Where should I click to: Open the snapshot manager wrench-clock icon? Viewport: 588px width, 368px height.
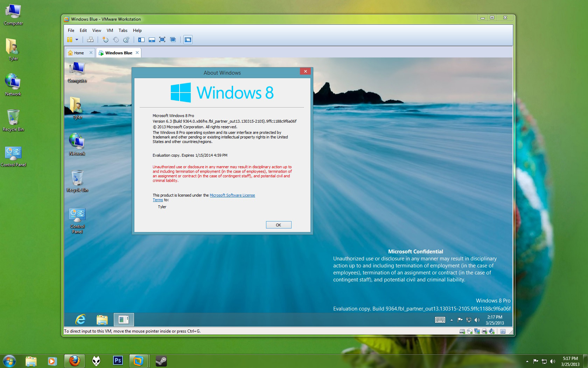(x=126, y=40)
